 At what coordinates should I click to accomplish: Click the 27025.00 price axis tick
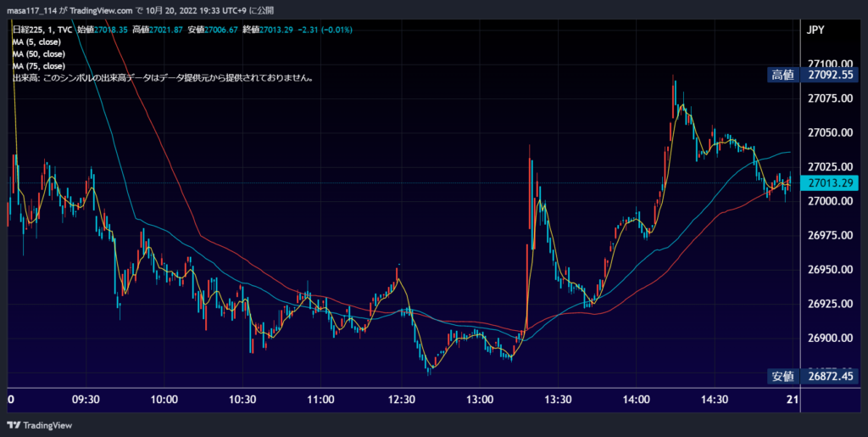831,166
